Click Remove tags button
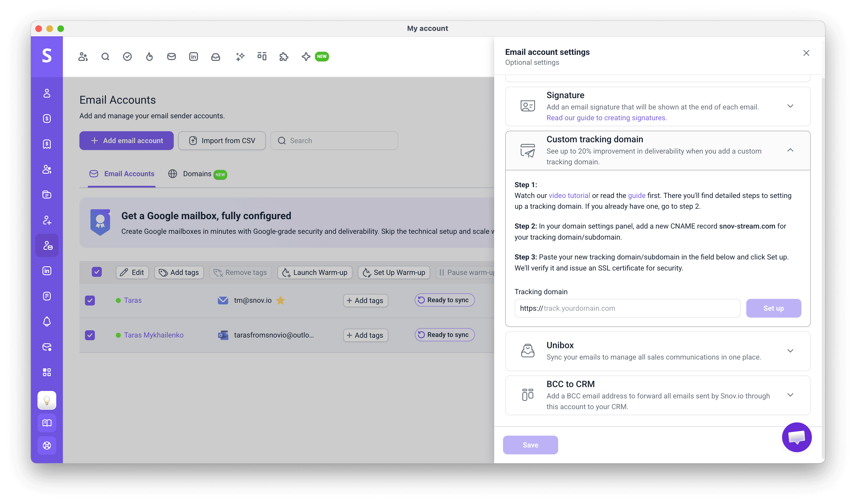 [x=240, y=272]
